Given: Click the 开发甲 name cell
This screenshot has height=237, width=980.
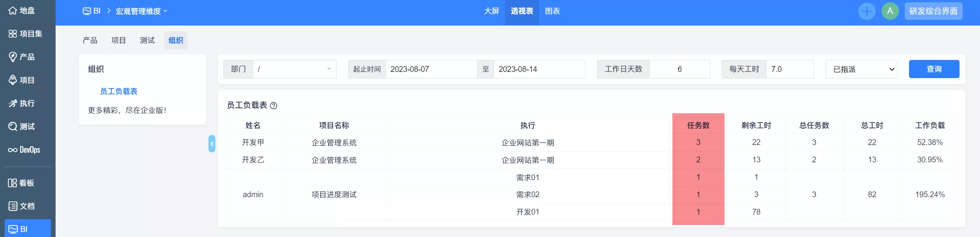Looking at the screenshot, I should coord(253,143).
